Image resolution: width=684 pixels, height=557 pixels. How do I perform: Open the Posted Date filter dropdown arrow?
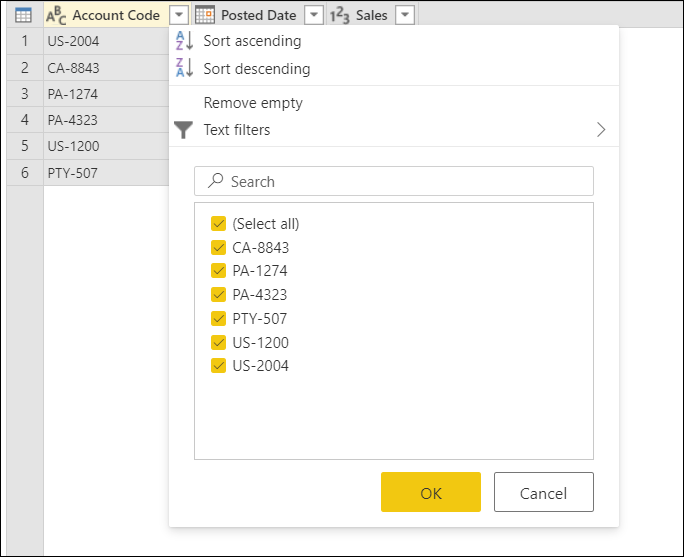[x=314, y=15]
